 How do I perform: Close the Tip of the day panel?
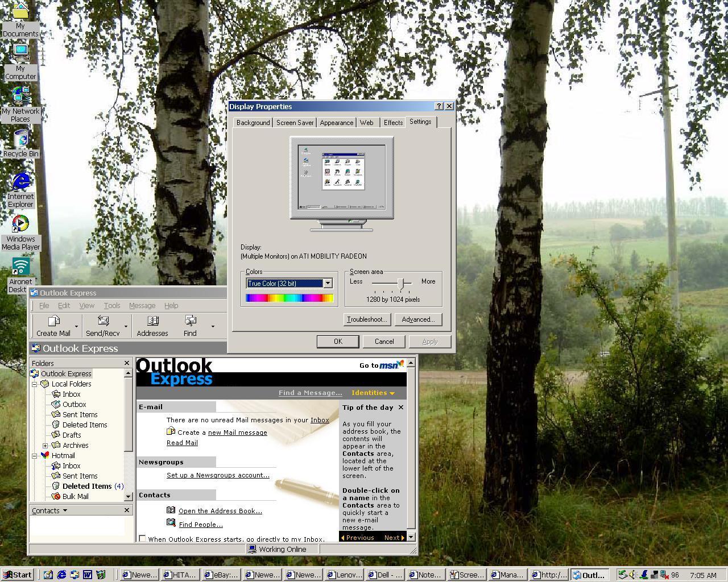point(401,407)
